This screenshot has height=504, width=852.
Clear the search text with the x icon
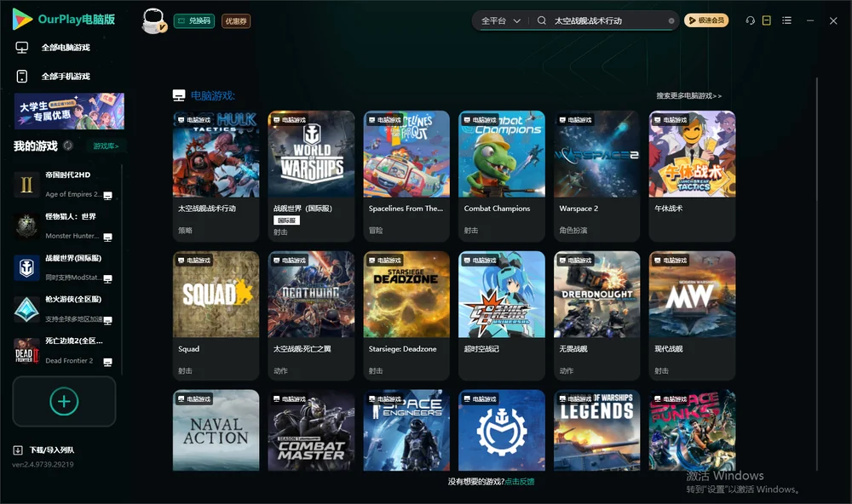coord(671,20)
